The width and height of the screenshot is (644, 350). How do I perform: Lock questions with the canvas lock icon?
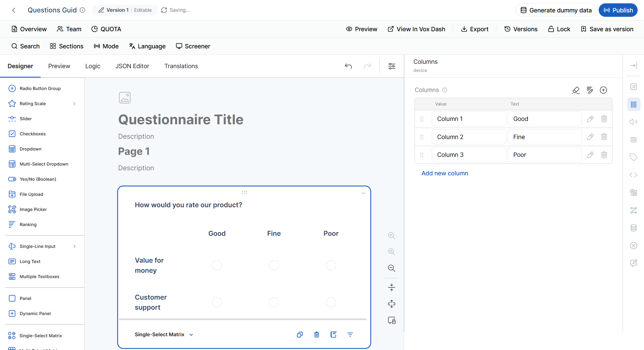pyautogui.click(x=391, y=320)
